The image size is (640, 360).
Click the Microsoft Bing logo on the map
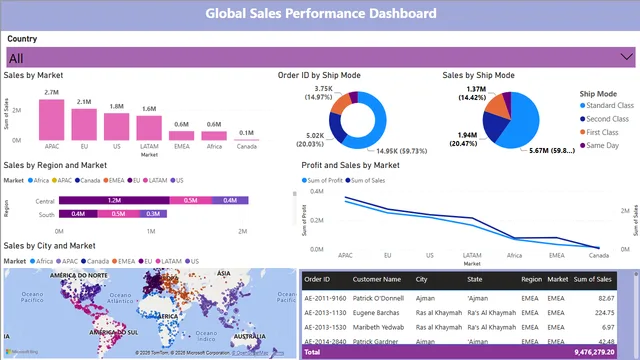coord(22,352)
